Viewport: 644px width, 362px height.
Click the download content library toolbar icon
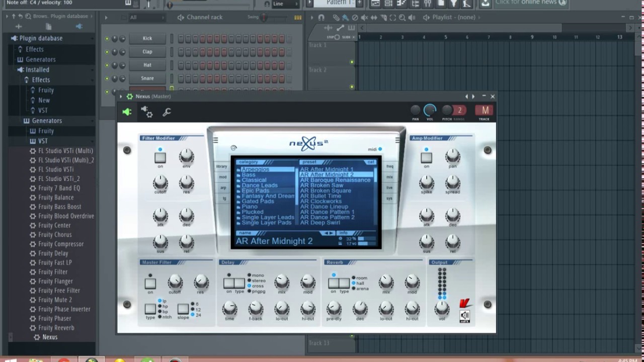coord(485,3)
